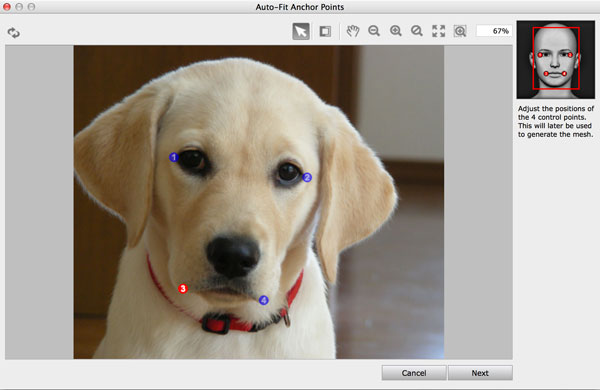Click the reset/refresh arrows icon
Screen dimensions: 600x390
tap(14, 33)
